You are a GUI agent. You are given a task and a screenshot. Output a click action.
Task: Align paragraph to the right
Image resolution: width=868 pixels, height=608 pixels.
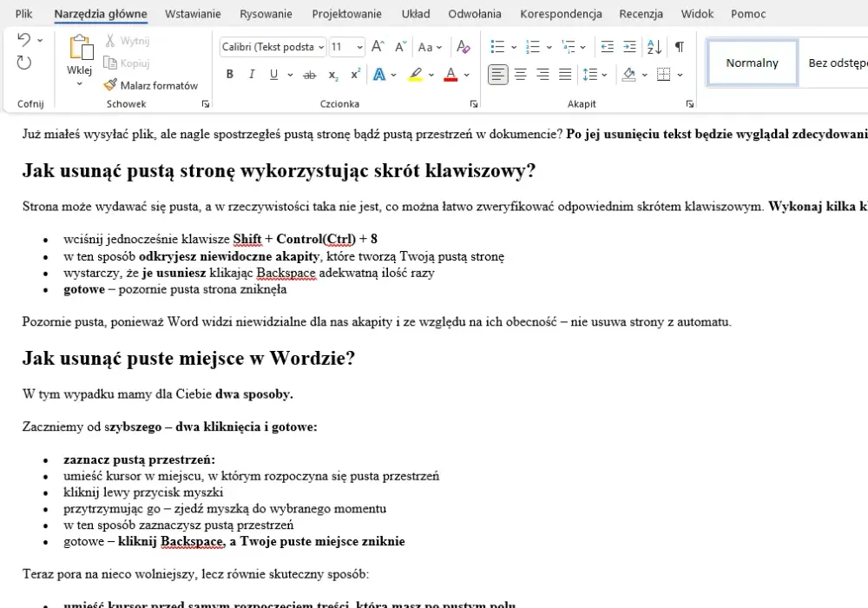pos(543,74)
